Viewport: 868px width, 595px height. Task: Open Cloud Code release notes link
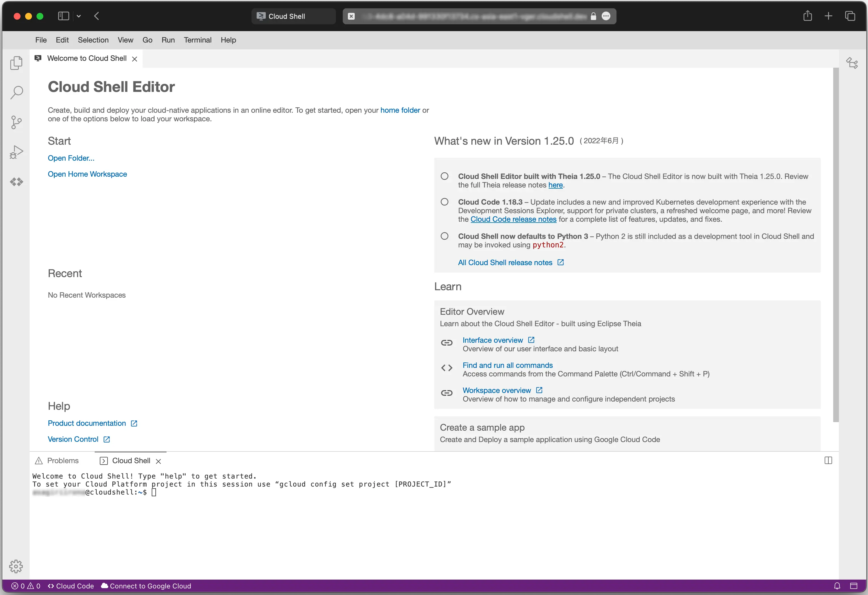click(x=513, y=219)
